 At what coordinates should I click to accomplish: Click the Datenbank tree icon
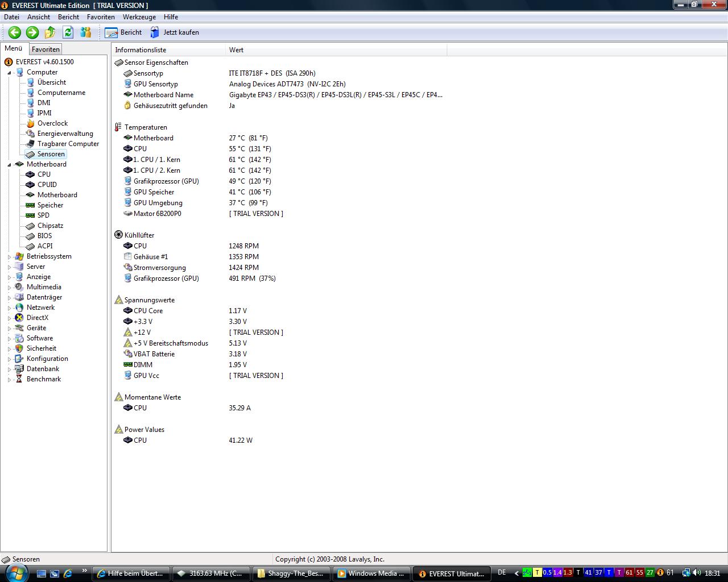[19, 369]
